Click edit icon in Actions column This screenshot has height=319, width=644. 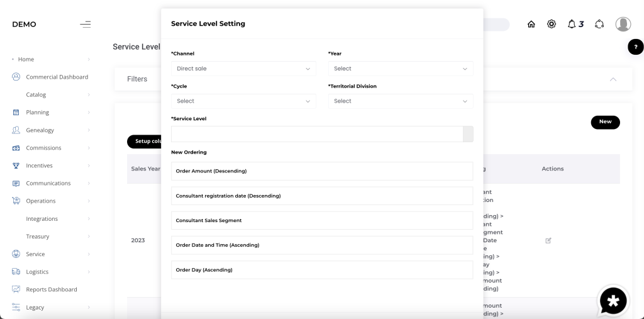pyautogui.click(x=548, y=240)
